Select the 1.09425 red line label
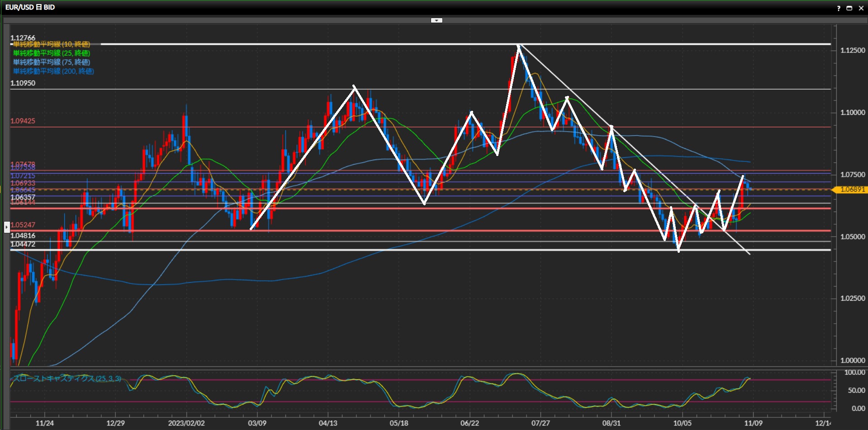 coord(23,121)
